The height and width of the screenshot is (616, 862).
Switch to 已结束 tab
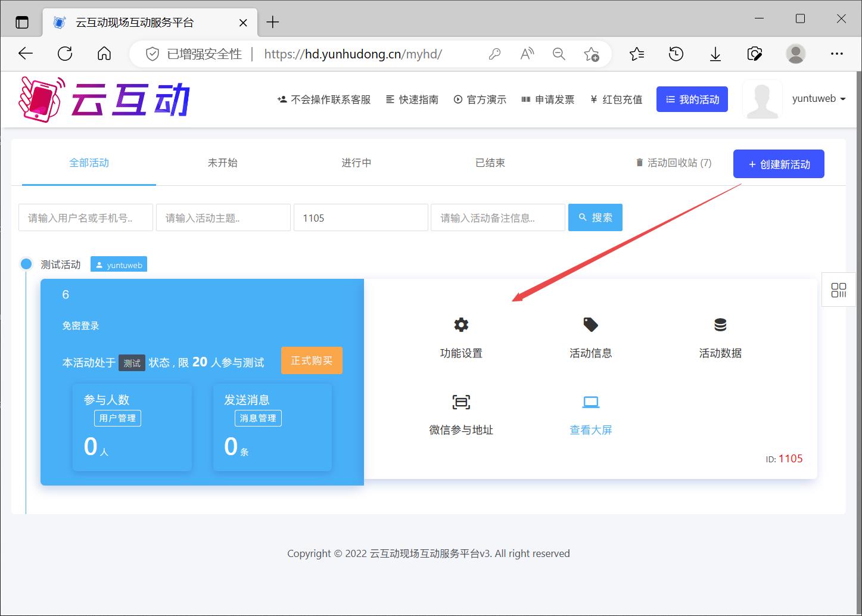point(490,163)
